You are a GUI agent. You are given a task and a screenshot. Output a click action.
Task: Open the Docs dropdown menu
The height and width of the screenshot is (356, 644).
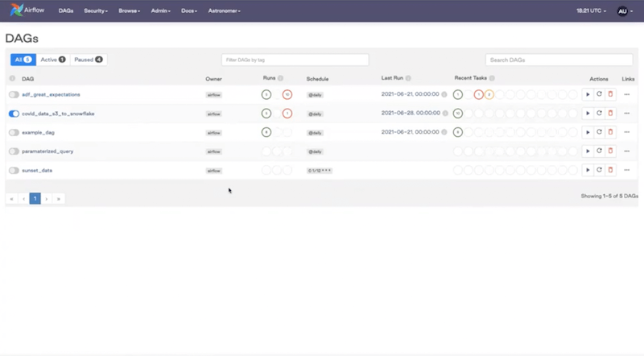[x=189, y=10]
